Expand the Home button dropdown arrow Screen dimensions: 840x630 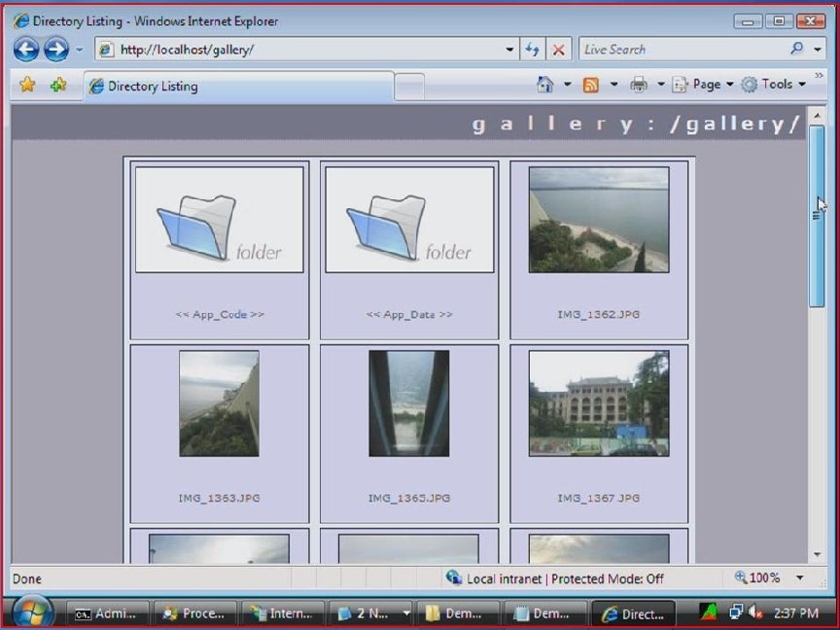coord(568,85)
